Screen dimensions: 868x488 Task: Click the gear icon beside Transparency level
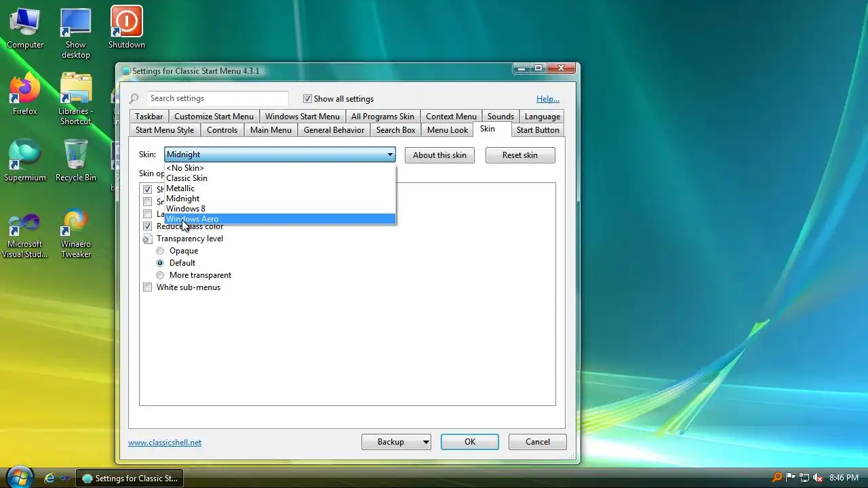(x=147, y=239)
